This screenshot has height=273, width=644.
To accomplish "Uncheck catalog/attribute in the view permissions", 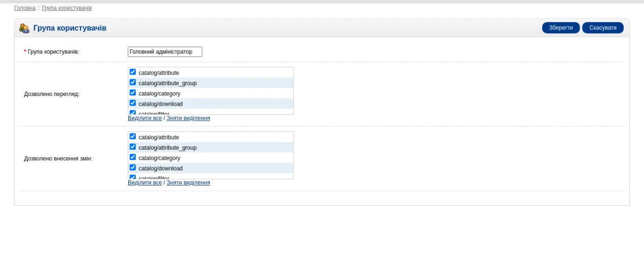I will [x=133, y=72].
